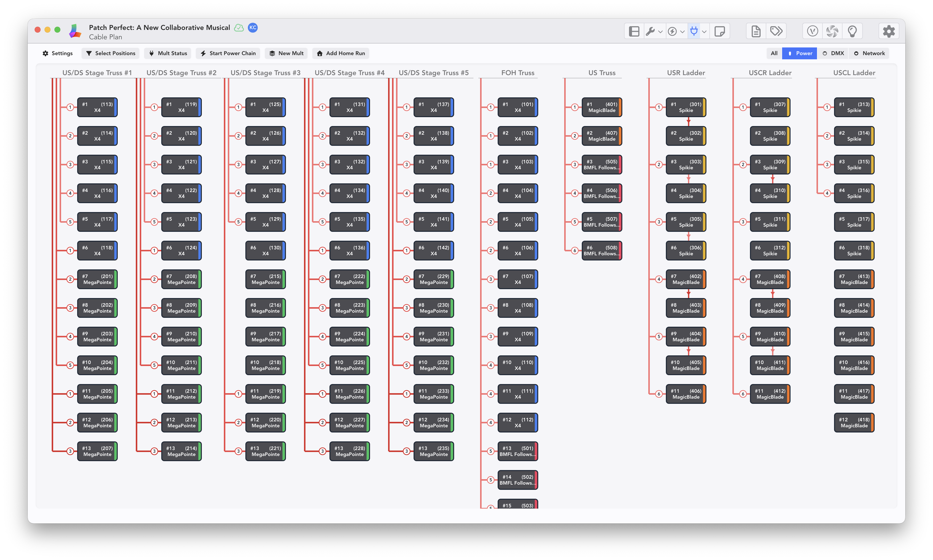The image size is (933, 560).
Task: Click the layout panel view icon
Action: click(634, 31)
